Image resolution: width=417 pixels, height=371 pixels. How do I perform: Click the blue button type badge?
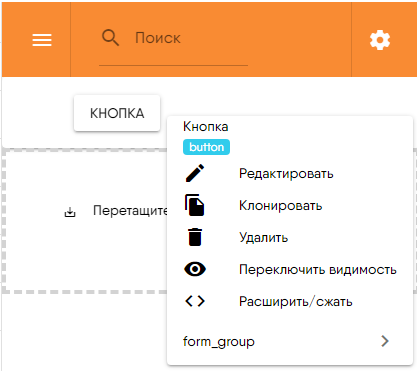tap(206, 147)
